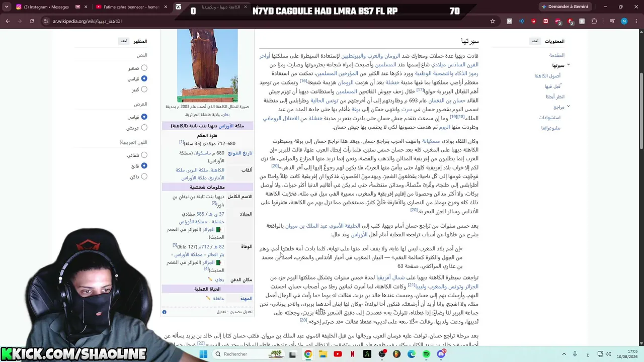Select the عريض width option
The height and width of the screenshot is (362, 644).
point(144,128)
